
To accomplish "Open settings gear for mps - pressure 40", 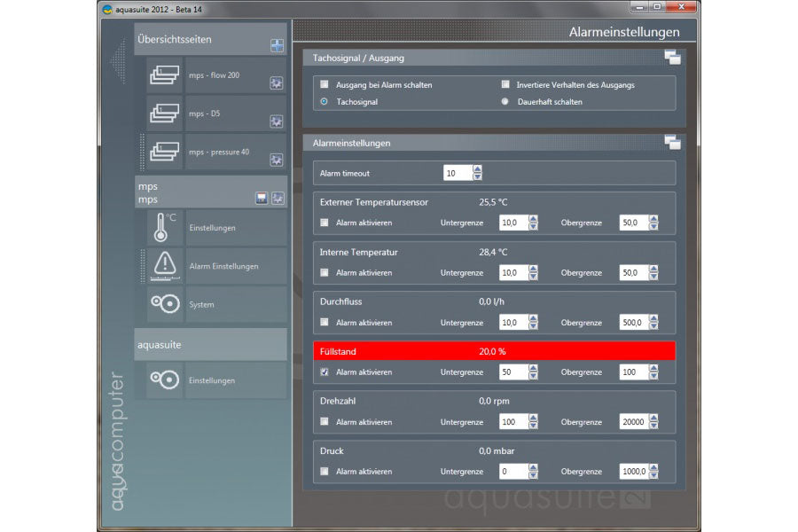I will [x=277, y=160].
